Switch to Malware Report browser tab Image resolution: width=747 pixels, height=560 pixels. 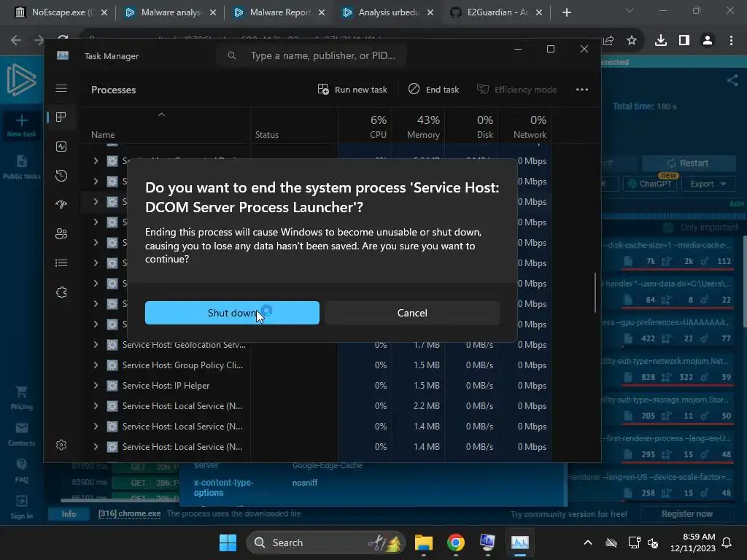click(x=280, y=12)
